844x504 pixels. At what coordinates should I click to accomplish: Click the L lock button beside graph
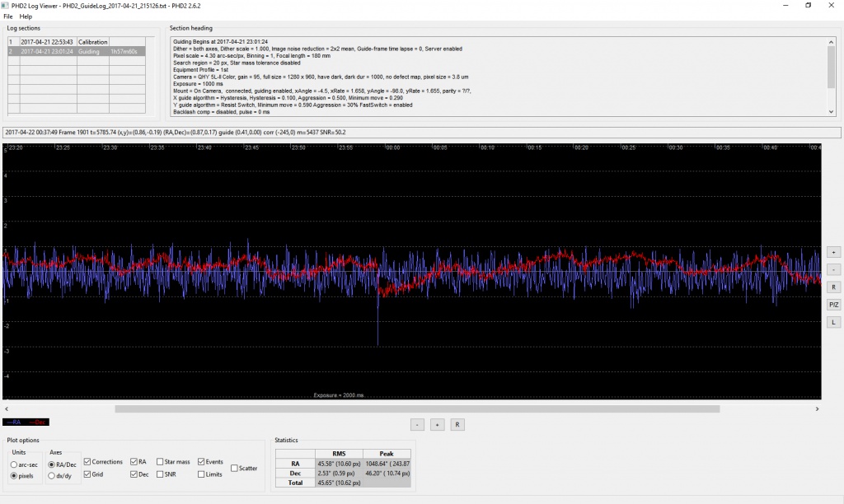833,322
